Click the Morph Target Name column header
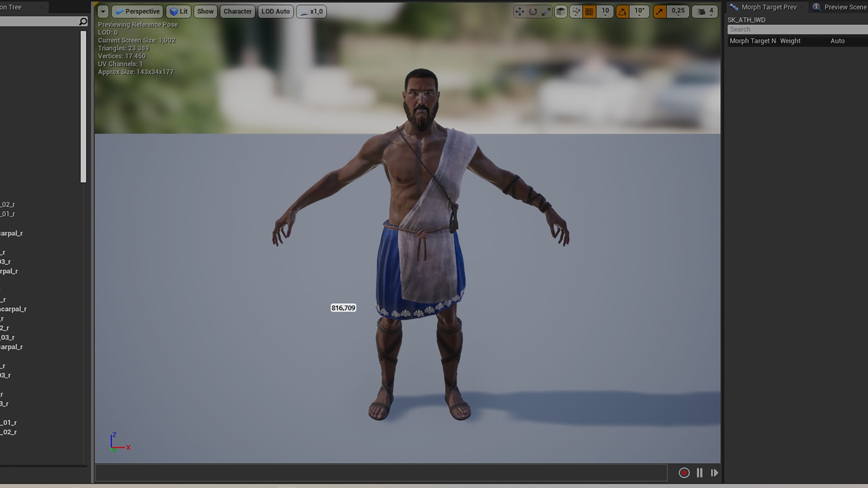 (752, 41)
